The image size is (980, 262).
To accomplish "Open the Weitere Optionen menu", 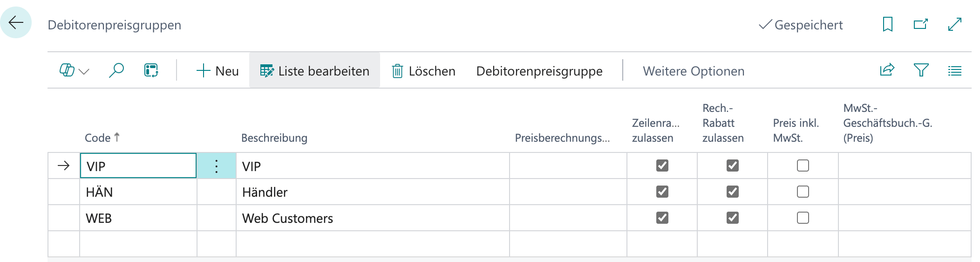I will coord(694,71).
